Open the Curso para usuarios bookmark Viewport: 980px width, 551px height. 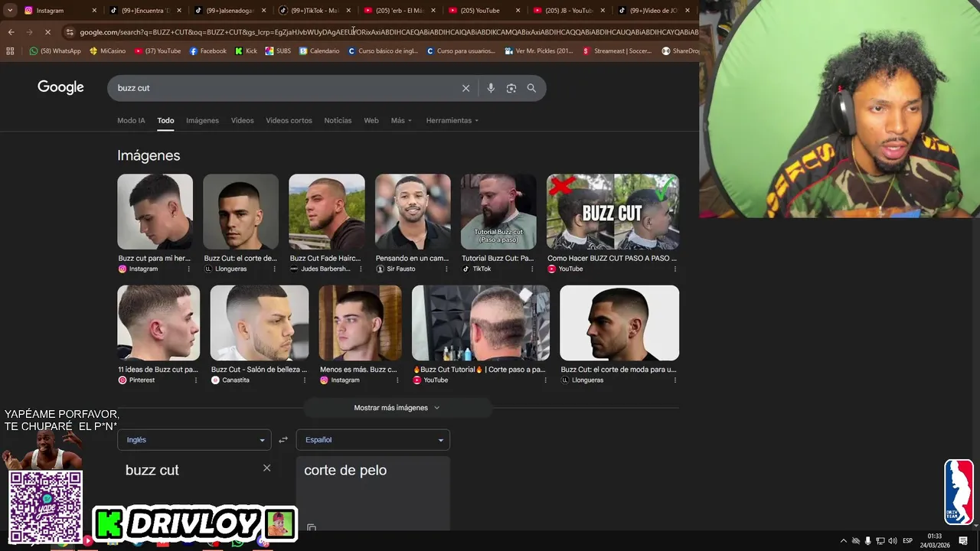click(461, 51)
